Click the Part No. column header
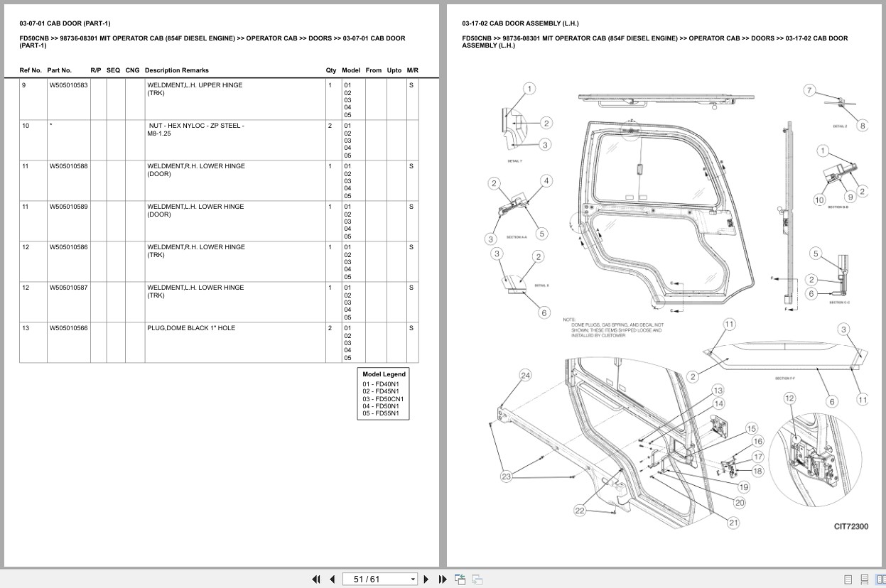This screenshot has height=588, width=886. [x=60, y=70]
